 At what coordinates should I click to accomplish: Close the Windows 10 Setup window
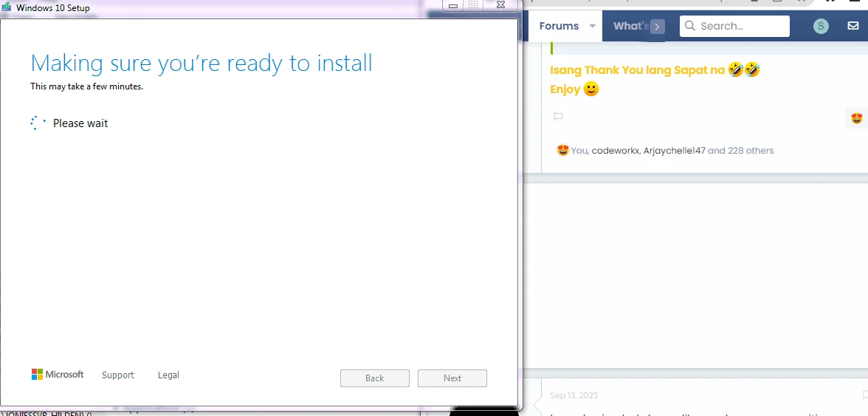coord(500,5)
